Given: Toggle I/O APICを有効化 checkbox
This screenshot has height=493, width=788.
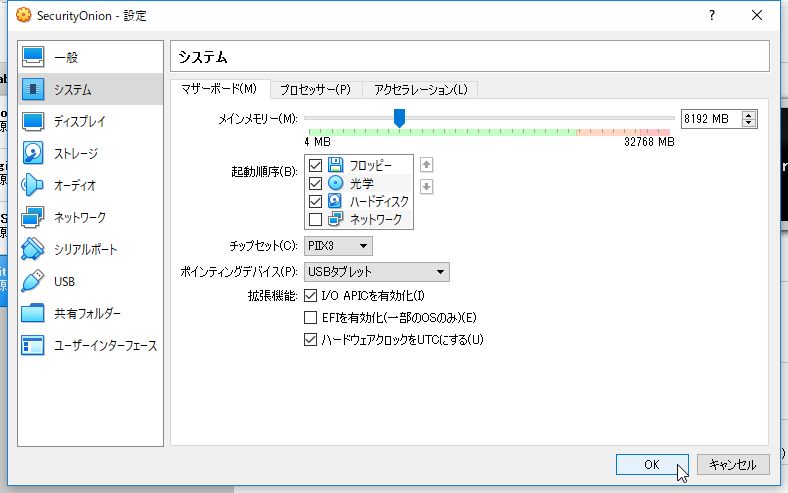Looking at the screenshot, I should tap(310, 295).
